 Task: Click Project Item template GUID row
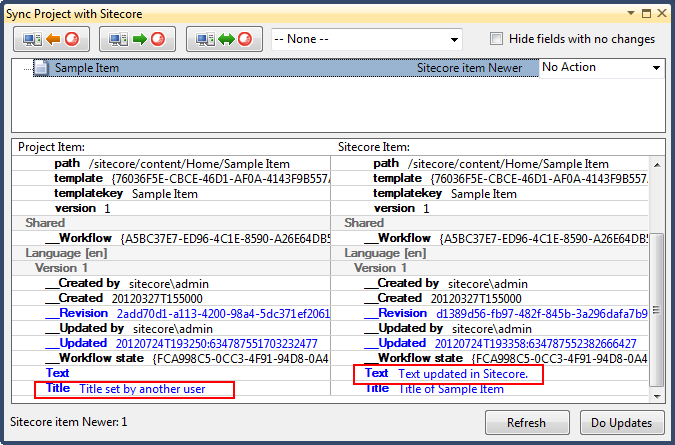171,179
